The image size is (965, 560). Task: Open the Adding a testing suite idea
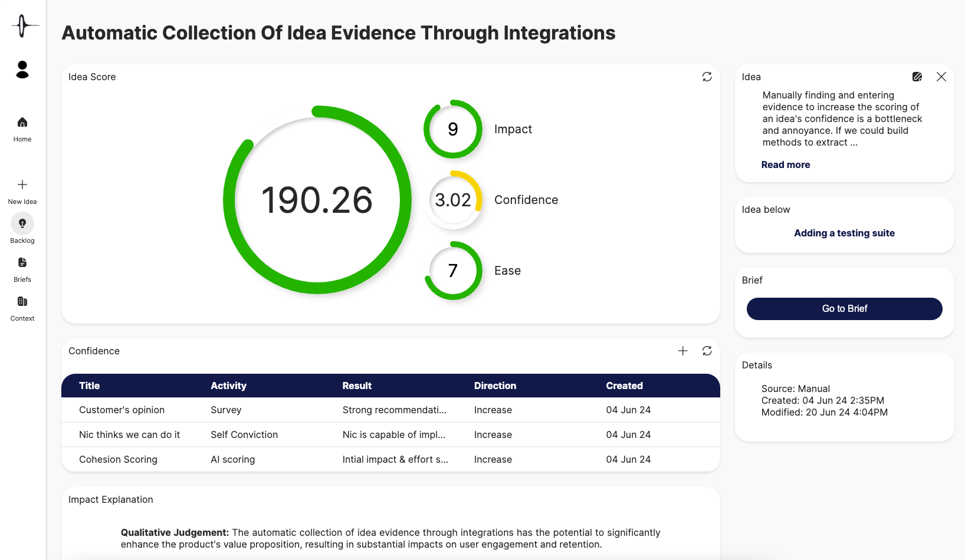[x=844, y=233]
